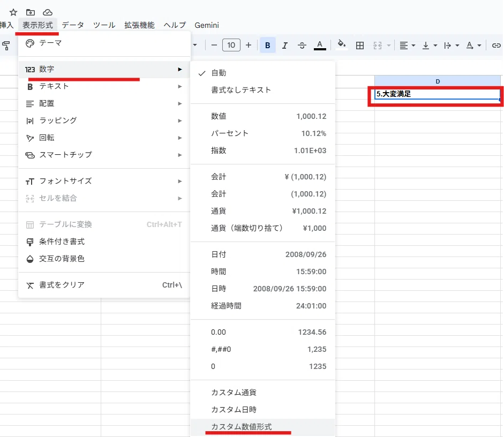Edit the font size field showing 10
The width and height of the screenshot is (504, 437).
231,46
